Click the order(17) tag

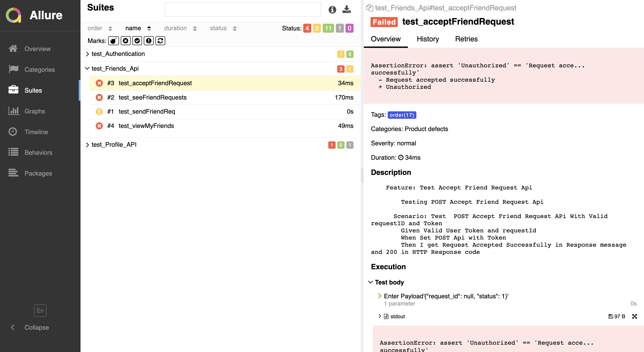402,115
